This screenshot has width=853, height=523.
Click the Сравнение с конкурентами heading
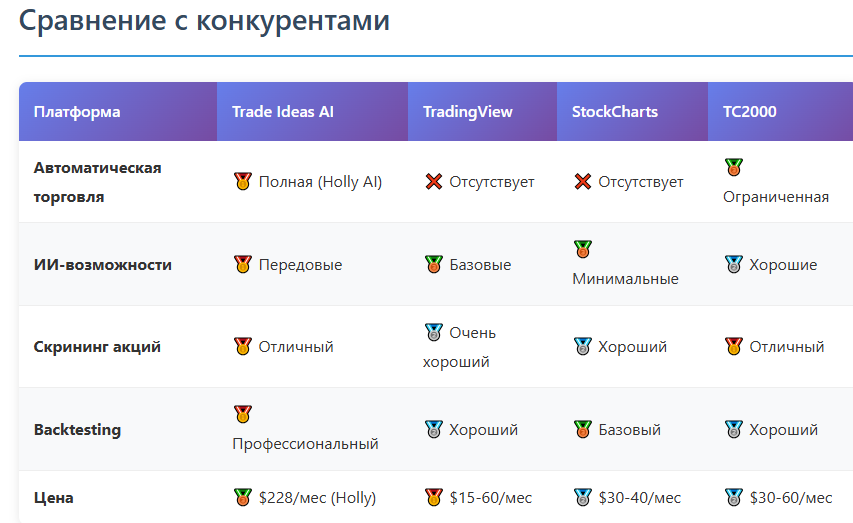pos(204,20)
